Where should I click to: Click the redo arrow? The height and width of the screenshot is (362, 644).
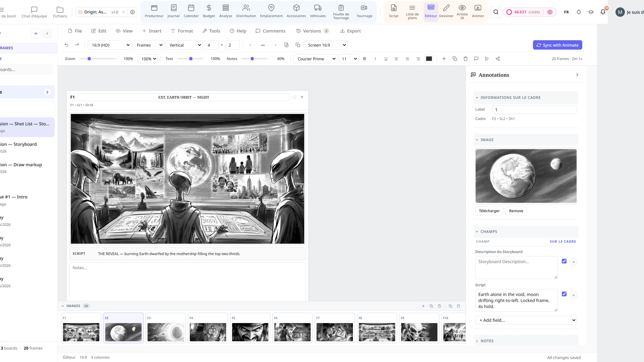click(x=77, y=45)
